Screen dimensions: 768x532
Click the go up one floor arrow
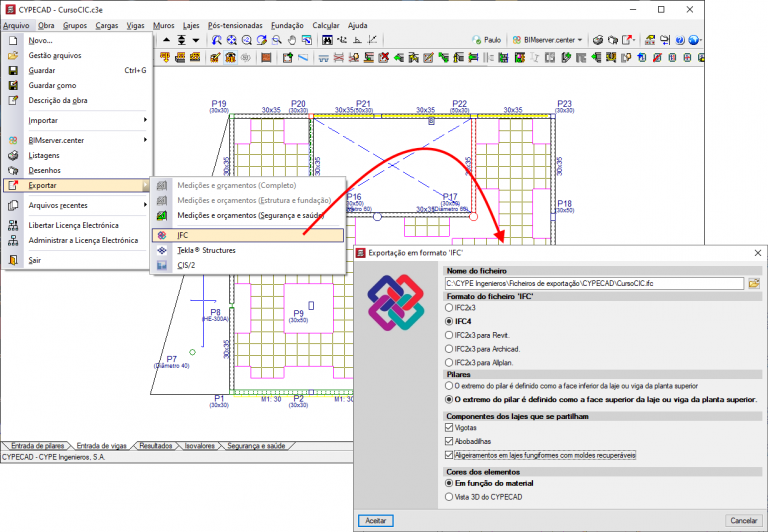(x=167, y=40)
